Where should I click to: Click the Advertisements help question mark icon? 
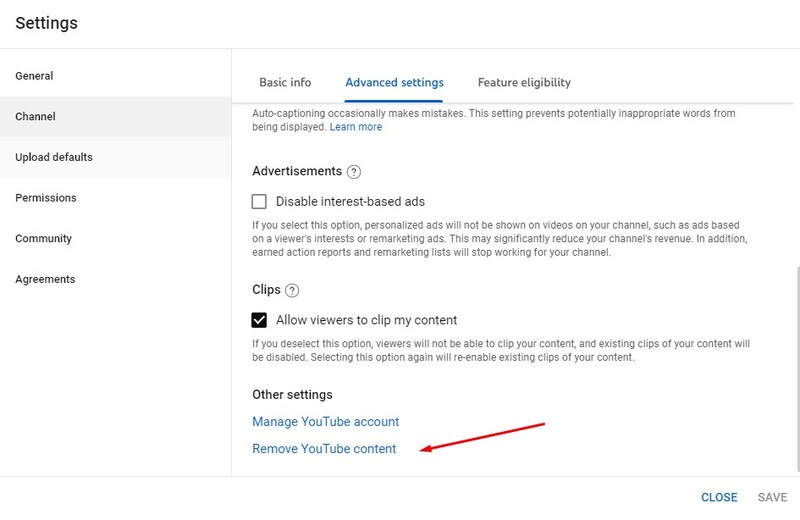point(354,172)
